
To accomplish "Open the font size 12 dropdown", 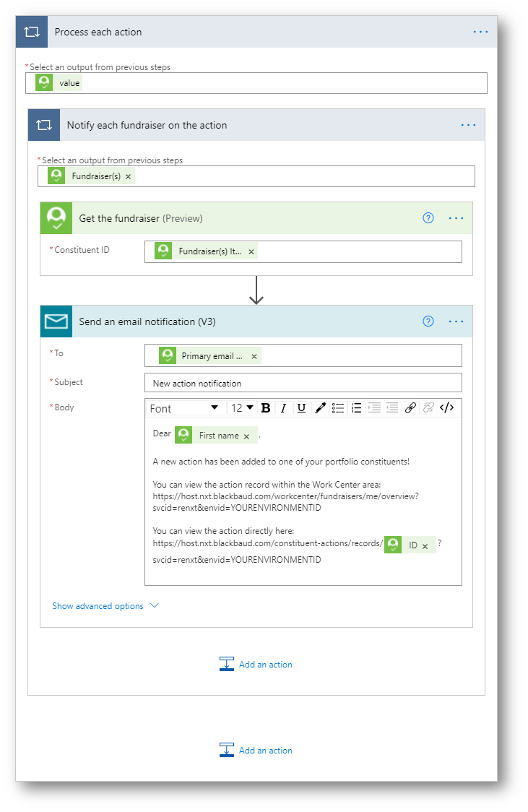I will tap(242, 408).
